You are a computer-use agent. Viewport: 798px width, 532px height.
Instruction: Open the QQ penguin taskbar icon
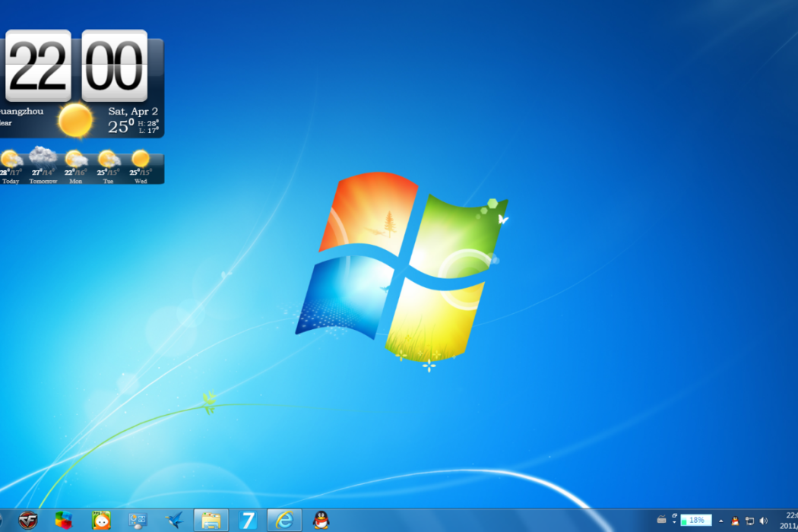click(321, 521)
